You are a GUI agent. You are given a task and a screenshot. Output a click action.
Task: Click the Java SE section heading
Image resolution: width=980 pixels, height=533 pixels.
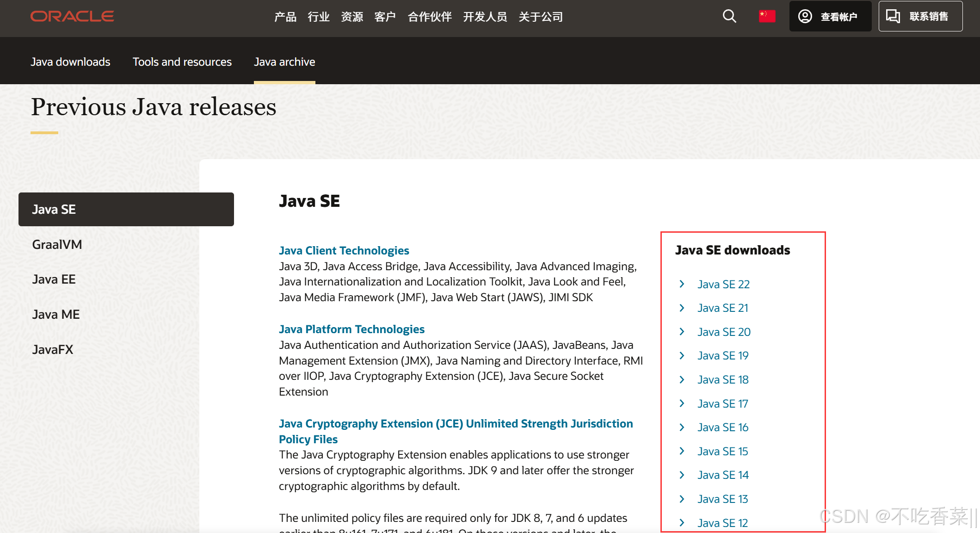coord(309,201)
